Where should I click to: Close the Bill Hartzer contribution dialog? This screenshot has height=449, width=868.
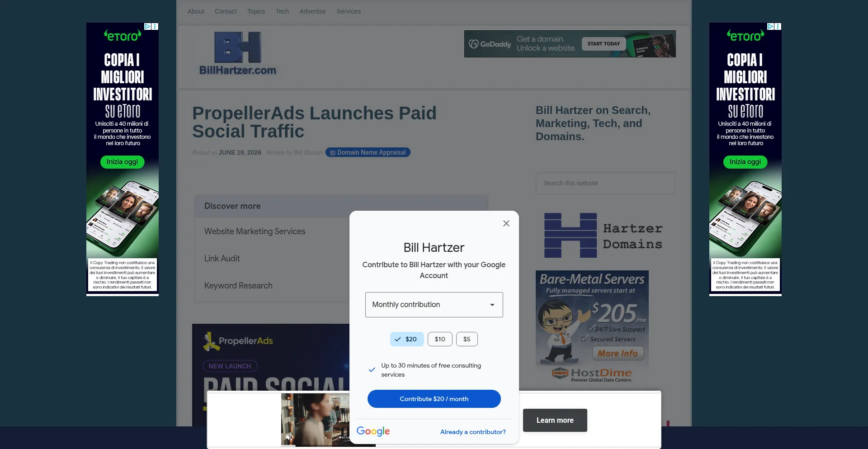(506, 223)
